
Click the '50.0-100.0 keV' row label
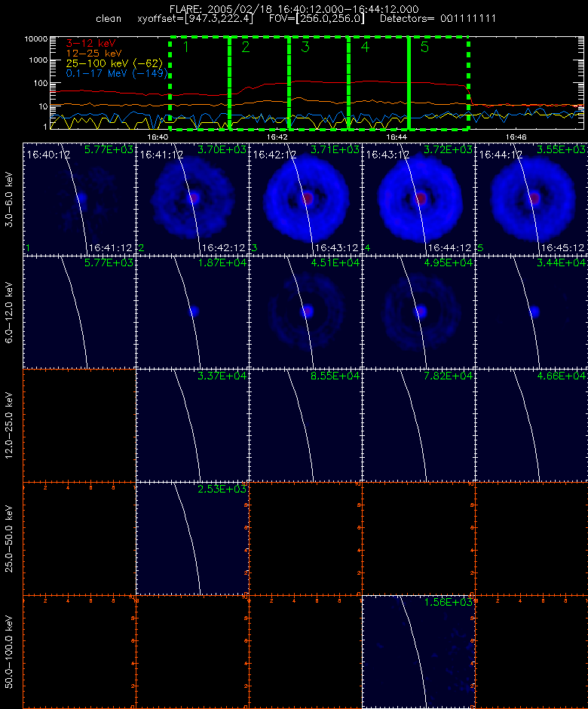(x=9, y=652)
